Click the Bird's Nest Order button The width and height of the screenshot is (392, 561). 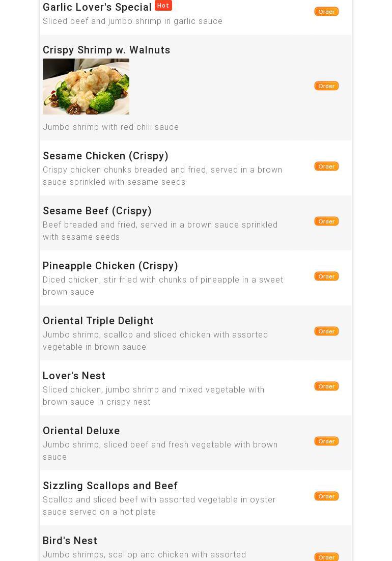(326, 557)
